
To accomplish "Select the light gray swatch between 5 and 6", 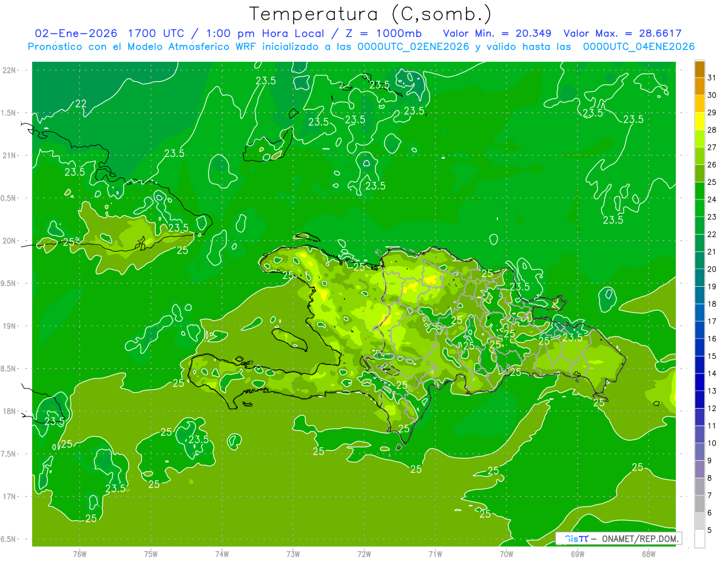I will coord(699,521).
